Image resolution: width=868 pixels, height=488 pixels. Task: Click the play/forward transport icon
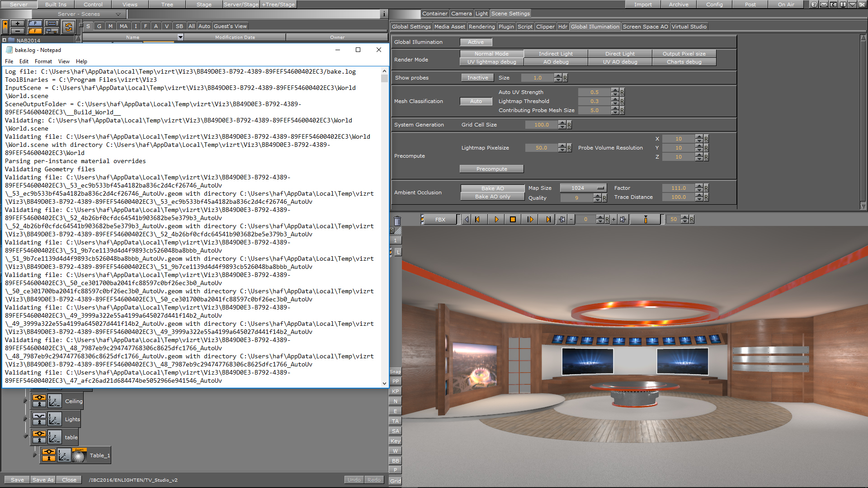coord(496,219)
